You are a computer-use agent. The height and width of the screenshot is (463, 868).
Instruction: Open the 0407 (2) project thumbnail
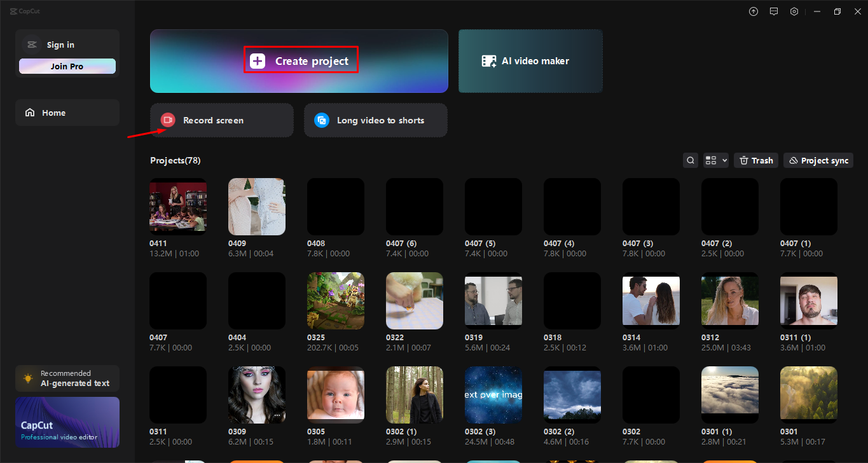pos(730,207)
